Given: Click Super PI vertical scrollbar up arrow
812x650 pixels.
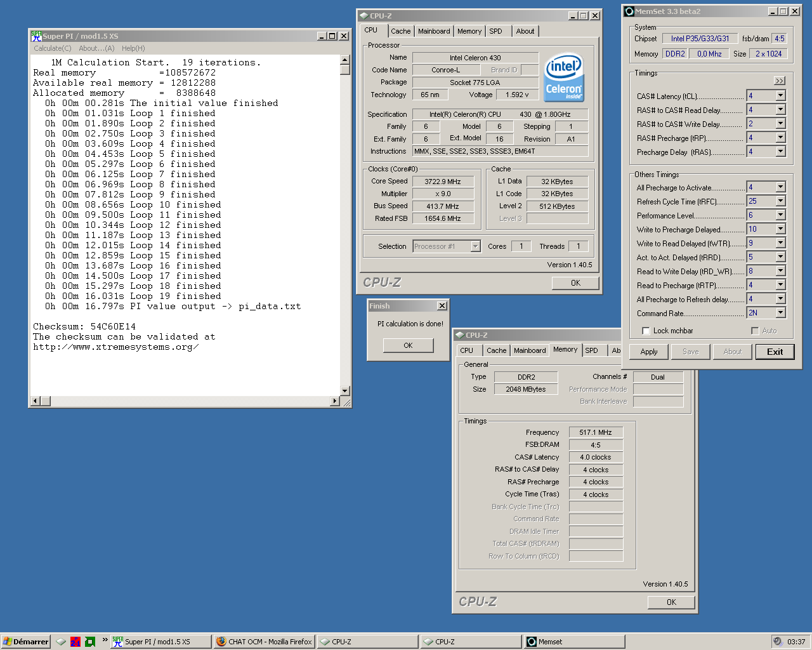Looking at the screenshot, I should 345,60.
